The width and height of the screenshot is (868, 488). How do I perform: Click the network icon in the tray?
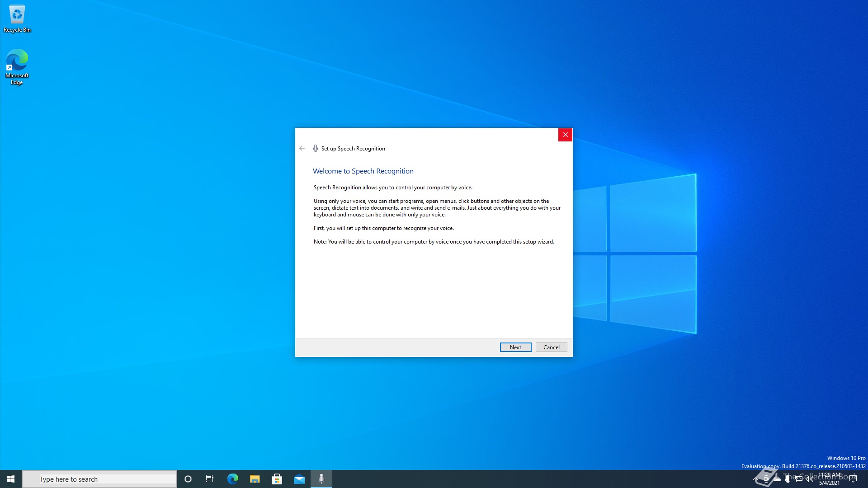pyautogui.click(x=798, y=479)
